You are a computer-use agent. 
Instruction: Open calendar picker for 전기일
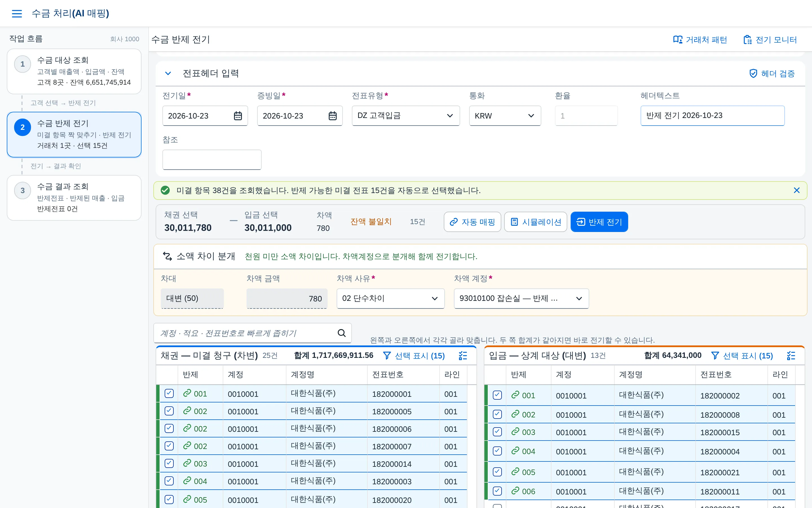(238, 116)
